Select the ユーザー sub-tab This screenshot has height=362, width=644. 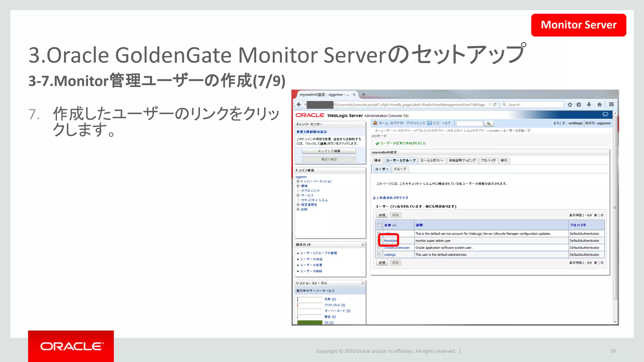[x=382, y=169]
